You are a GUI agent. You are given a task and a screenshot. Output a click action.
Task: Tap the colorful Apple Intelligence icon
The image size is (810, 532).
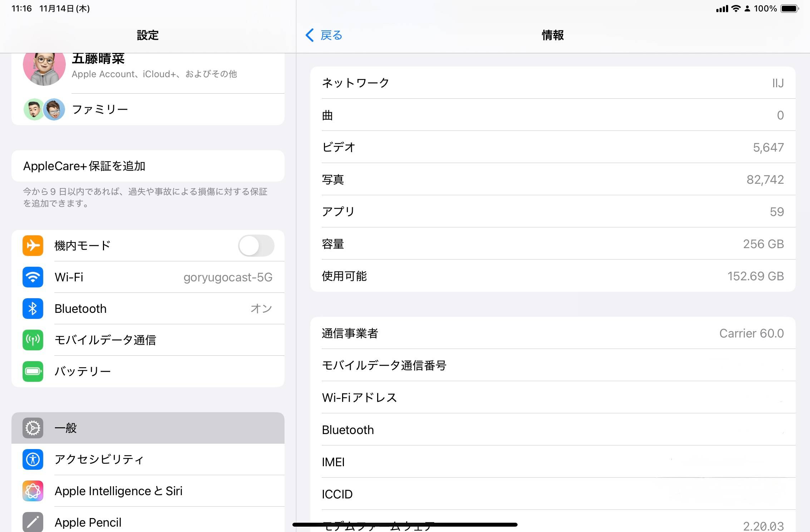[x=33, y=491]
